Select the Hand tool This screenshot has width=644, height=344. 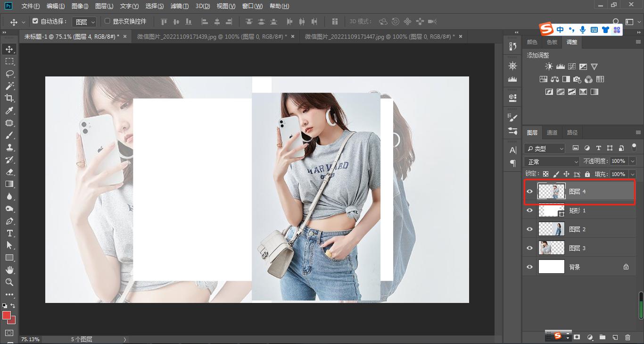pyautogui.click(x=9, y=270)
